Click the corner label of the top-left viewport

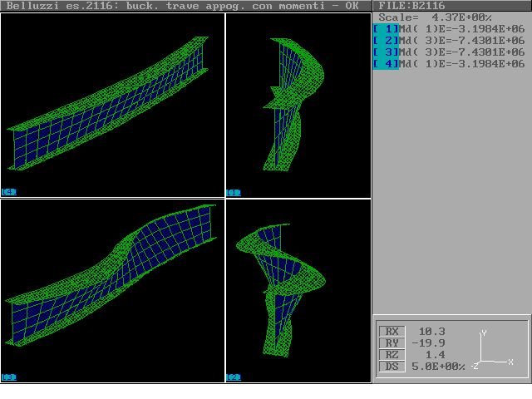9,192
